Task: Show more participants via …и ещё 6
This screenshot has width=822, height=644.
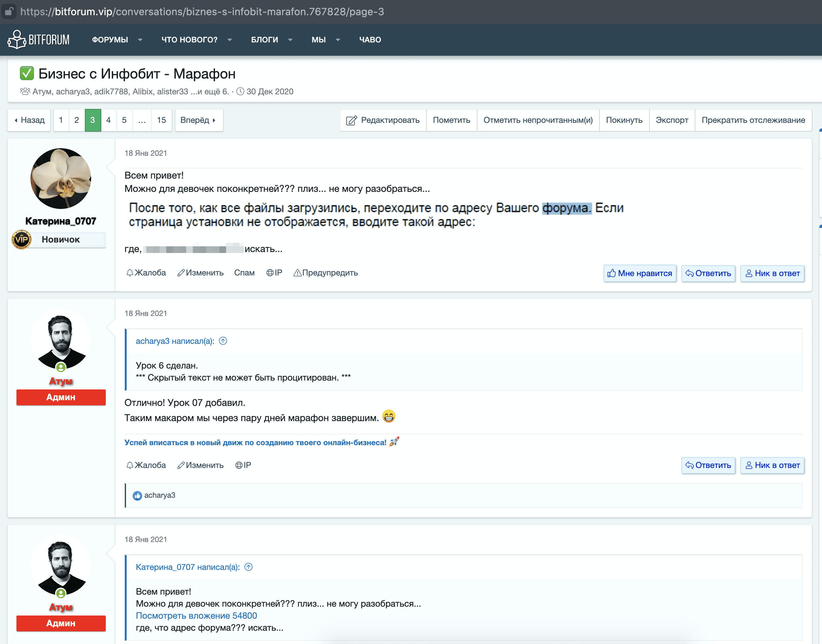Action: (209, 92)
